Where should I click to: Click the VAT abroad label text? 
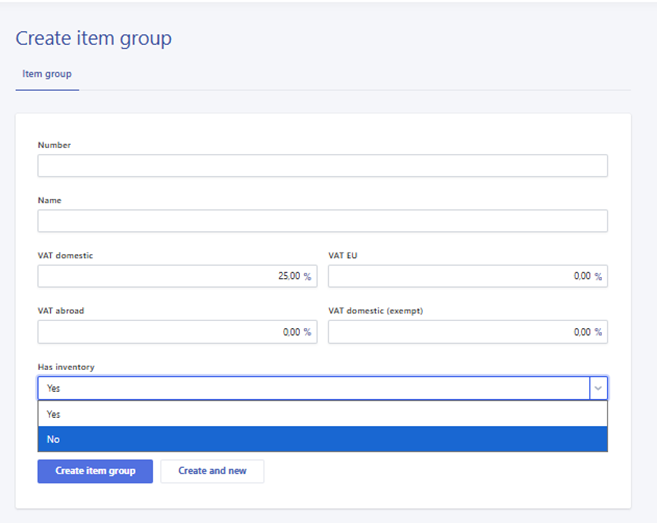(x=61, y=311)
